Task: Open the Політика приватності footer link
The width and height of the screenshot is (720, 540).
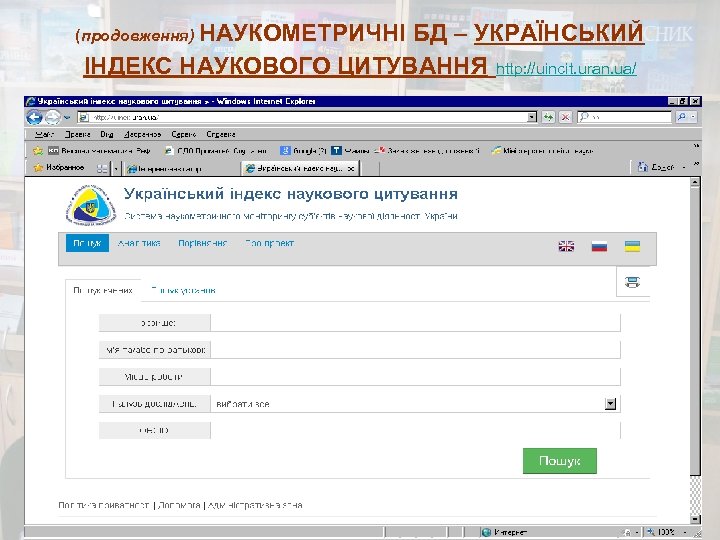Action: pyautogui.click(x=104, y=505)
